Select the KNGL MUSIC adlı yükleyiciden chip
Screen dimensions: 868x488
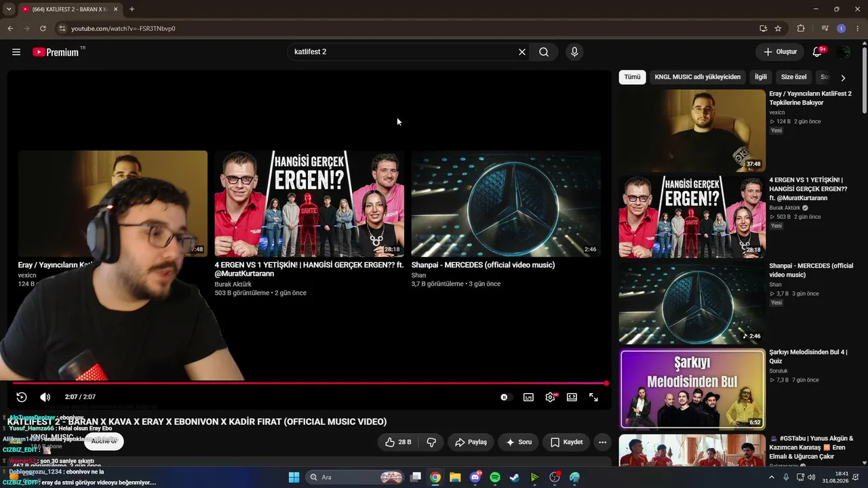[698, 77]
